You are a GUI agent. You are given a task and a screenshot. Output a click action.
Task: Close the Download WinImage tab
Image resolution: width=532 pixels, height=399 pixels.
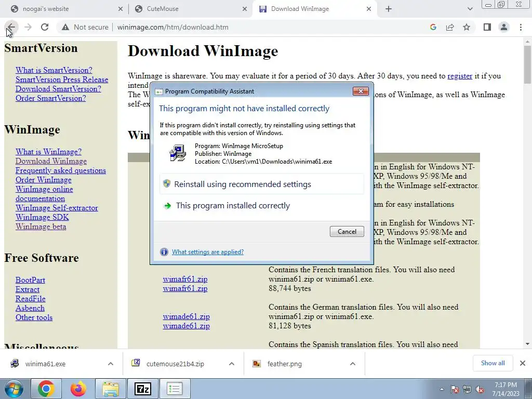click(x=369, y=9)
